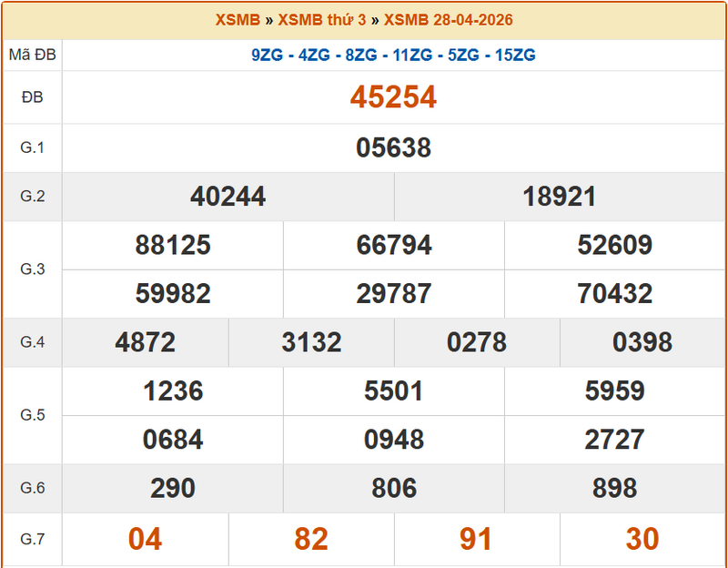The height and width of the screenshot is (568, 728).
Task: Click G.3 number 88125
Action: 173,245
